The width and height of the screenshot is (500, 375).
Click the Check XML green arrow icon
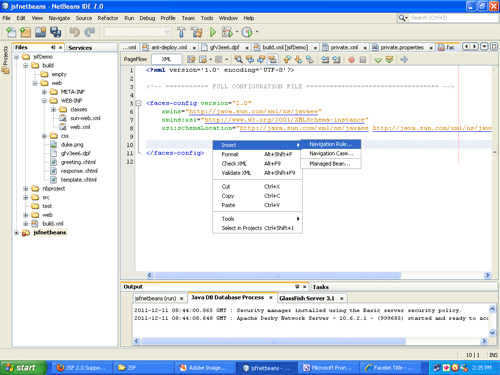coord(378,60)
